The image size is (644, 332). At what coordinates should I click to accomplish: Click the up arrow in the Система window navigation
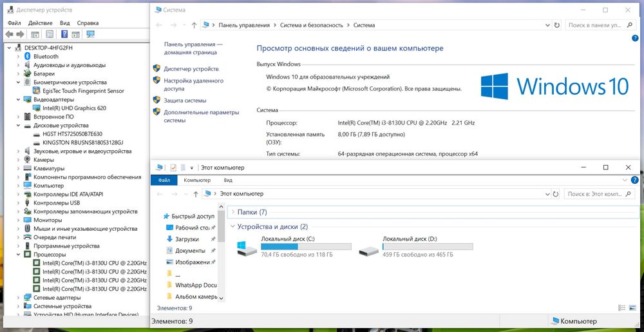[x=194, y=25]
